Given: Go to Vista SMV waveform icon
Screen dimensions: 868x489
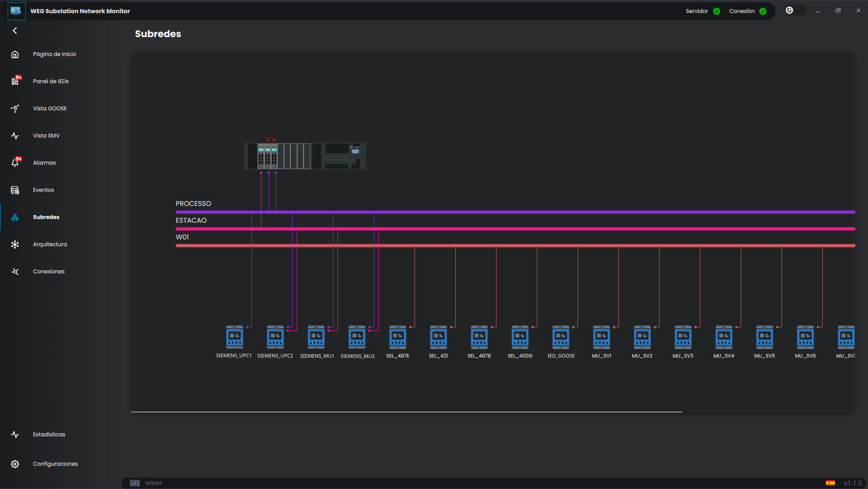Looking at the screenshot, I should point(15,136).
